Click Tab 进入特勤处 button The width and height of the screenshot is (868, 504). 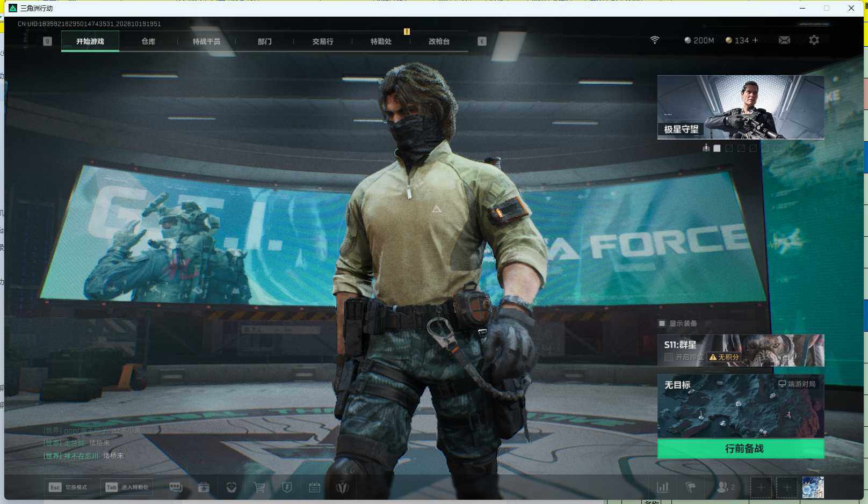click(127, 487)
